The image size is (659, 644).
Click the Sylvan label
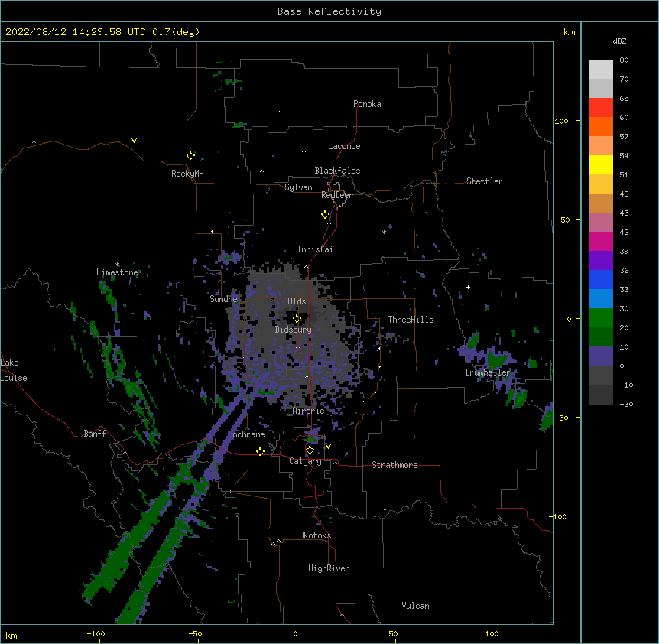point(298,187)
